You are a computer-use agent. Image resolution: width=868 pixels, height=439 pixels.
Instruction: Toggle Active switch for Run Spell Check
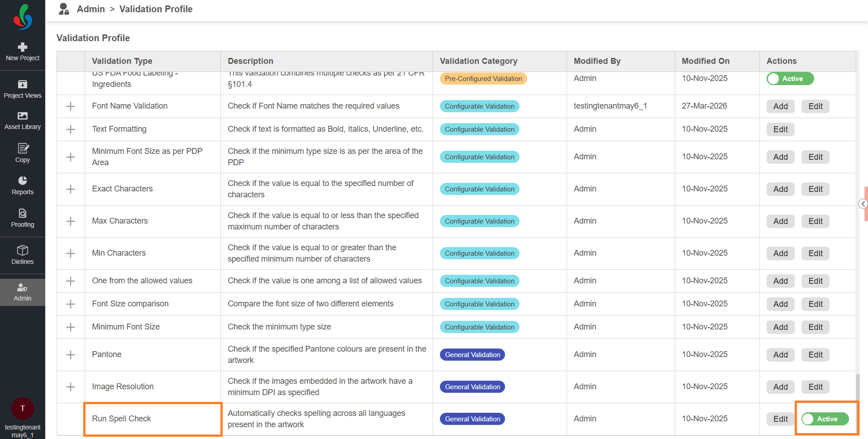coord(825,419)
